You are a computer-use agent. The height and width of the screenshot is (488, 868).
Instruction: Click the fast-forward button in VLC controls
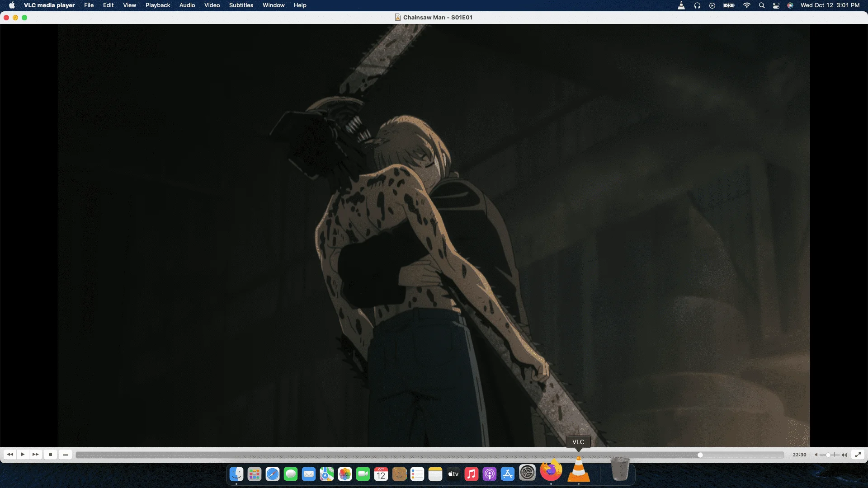(35, 455)
